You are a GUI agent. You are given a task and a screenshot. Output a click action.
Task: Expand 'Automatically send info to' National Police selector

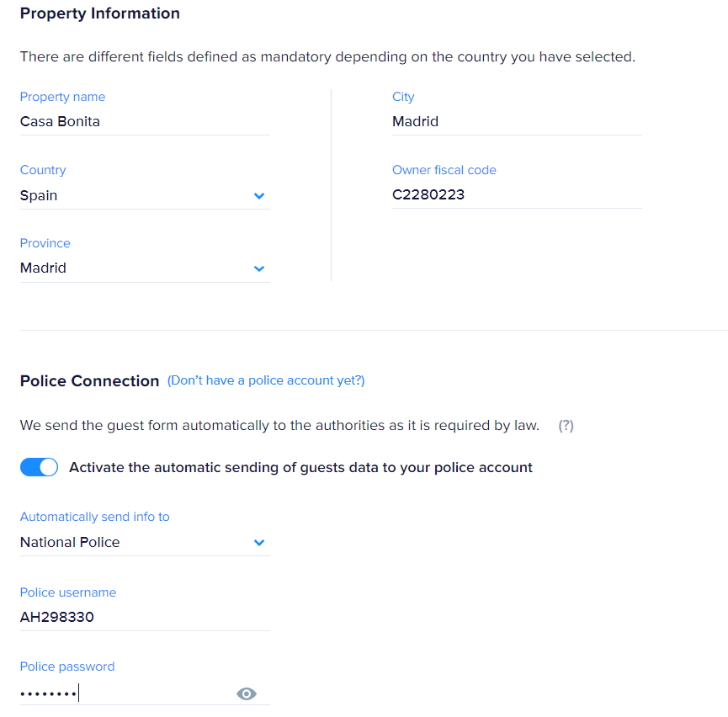(x=135, y=542)
